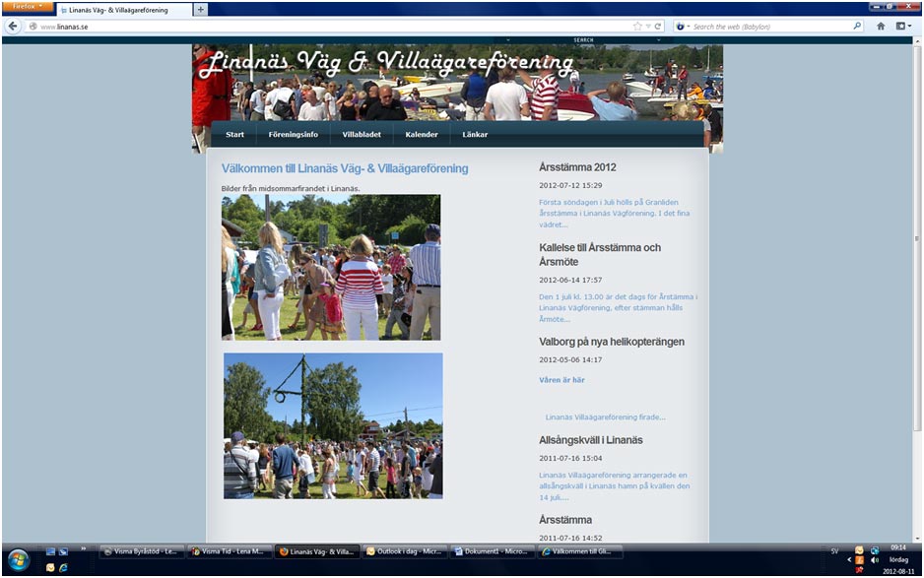Open the Kalender menu item
Viewport: 924px width, 578px height.
[x=422, y=134]
